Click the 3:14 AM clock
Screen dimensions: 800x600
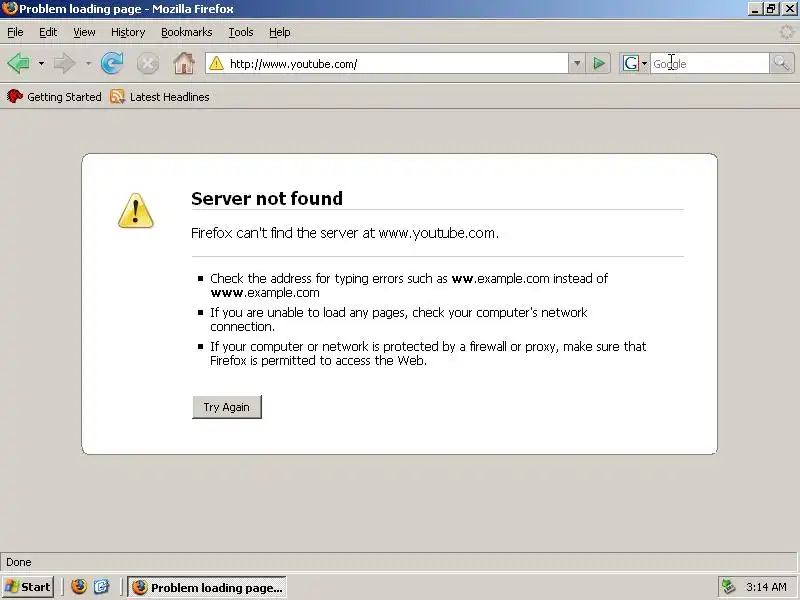click(x=766, y=587)
